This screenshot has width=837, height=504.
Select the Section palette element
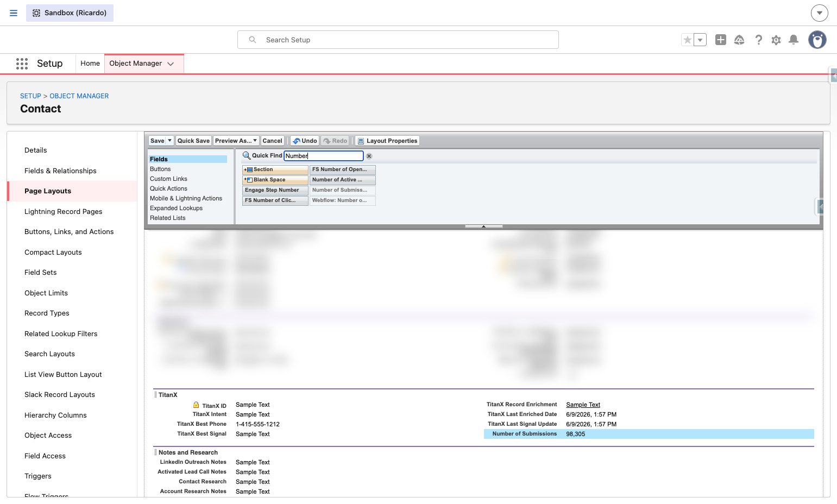coord(275,169)
